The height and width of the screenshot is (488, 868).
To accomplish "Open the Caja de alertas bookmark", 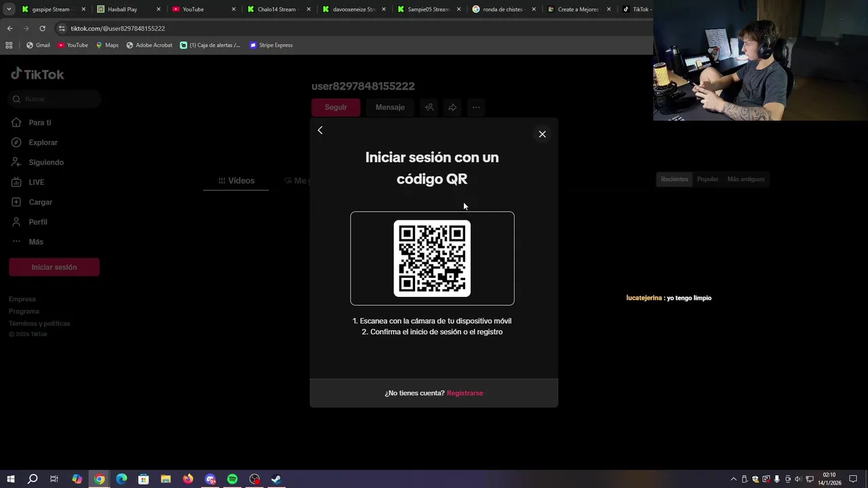I will [x=210, y=45].
